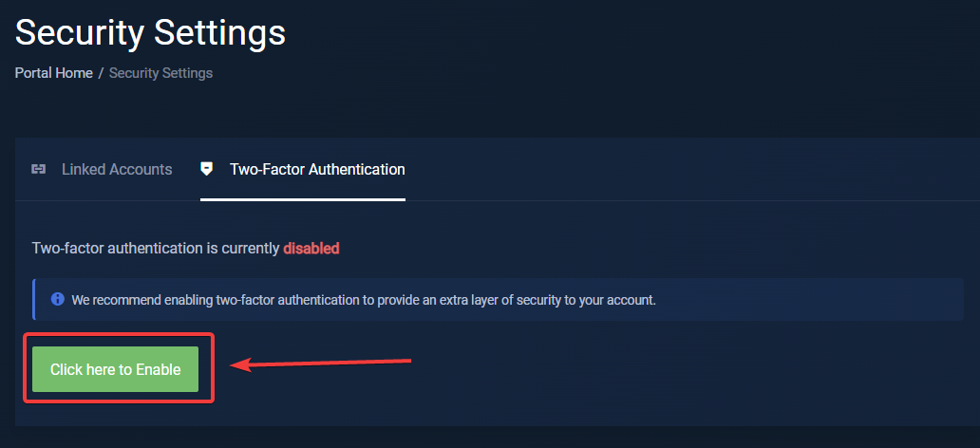The image size is (980, 448).
Task: Click "Two-factor authentication is currently" status text
Action: click(156, 249)
